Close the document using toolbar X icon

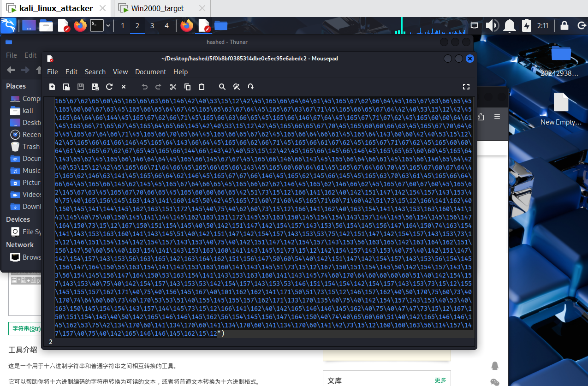(124, 87)
